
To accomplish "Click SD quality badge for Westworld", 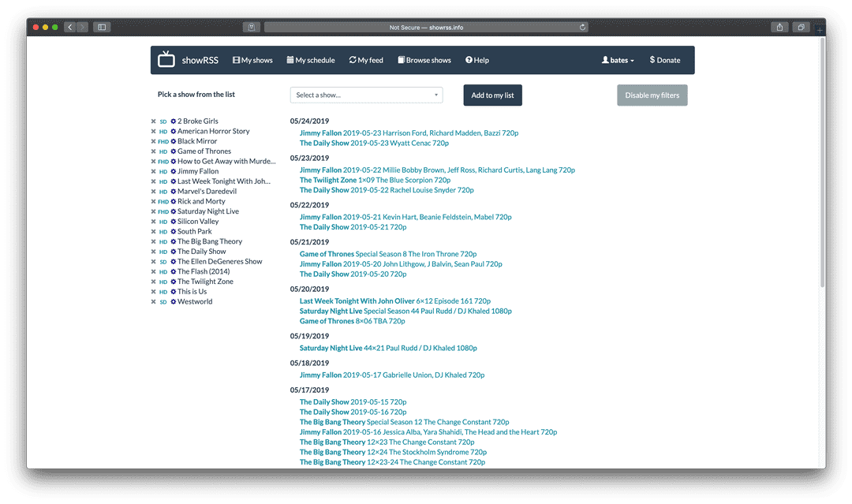I will [x=163, y=302].
